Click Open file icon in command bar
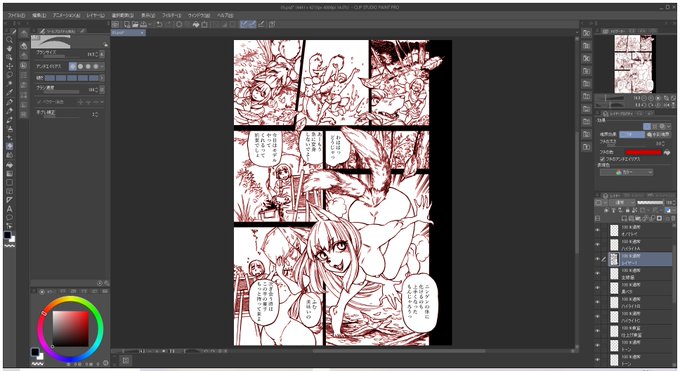Screen dimensions: 680x371 pos(135,24)
